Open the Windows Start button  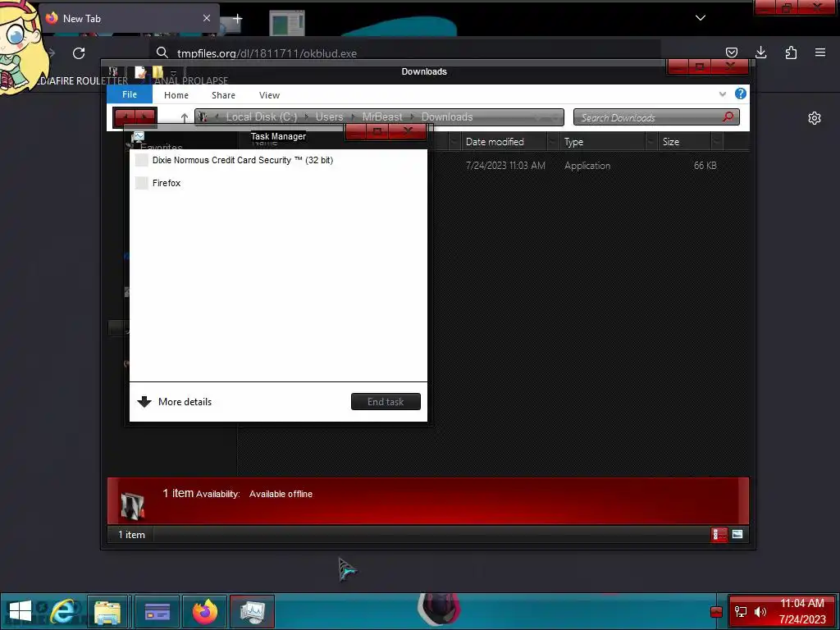[21, 611]
